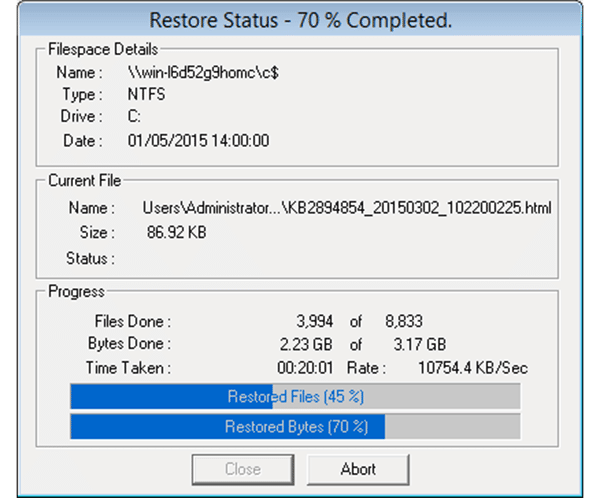The width and height of the screenshot is (600, 498).
Task: Click the Filespace Details group label
Action: [103, 49]
